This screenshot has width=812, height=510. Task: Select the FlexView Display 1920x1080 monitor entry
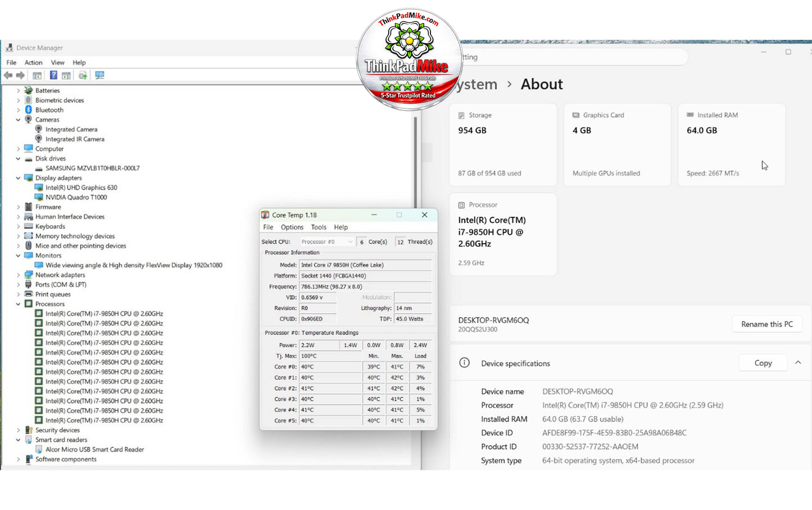tap(134, 265)
